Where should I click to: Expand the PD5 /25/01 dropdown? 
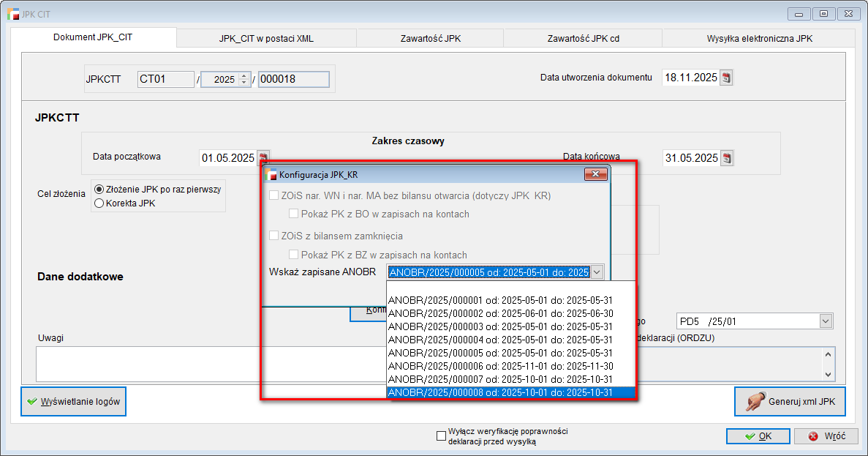(826, 321)
